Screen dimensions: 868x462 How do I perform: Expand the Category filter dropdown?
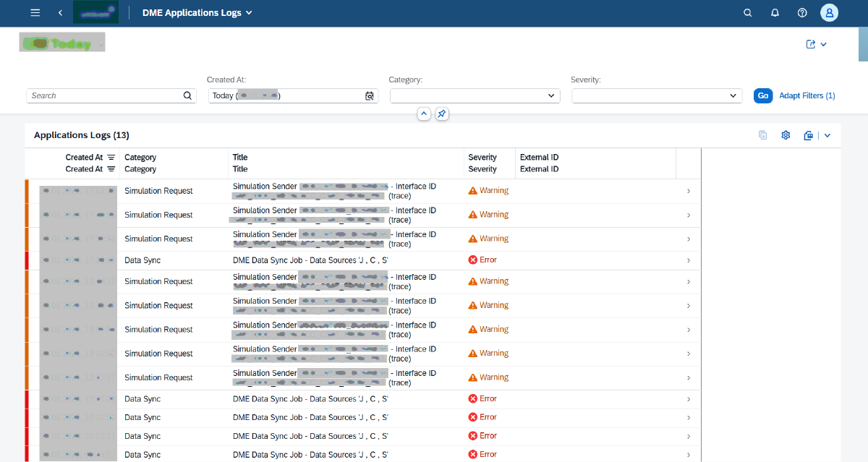[552, 95]
